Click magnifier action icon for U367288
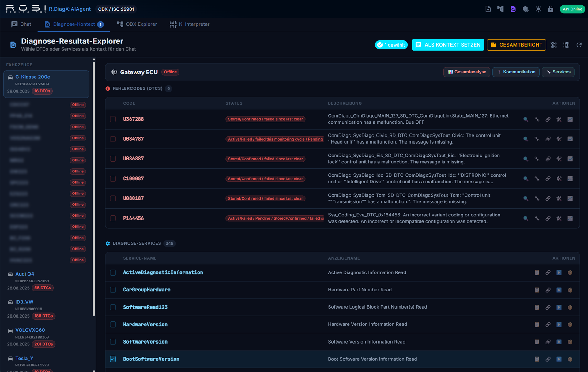This screenshot has width=588, height=372. [526, 119]
